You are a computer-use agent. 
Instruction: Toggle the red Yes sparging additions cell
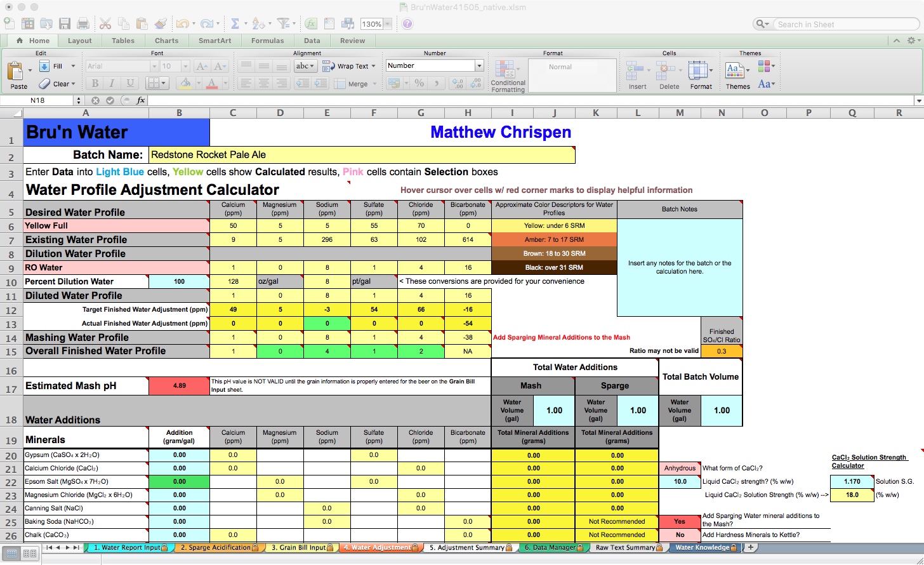680,521
